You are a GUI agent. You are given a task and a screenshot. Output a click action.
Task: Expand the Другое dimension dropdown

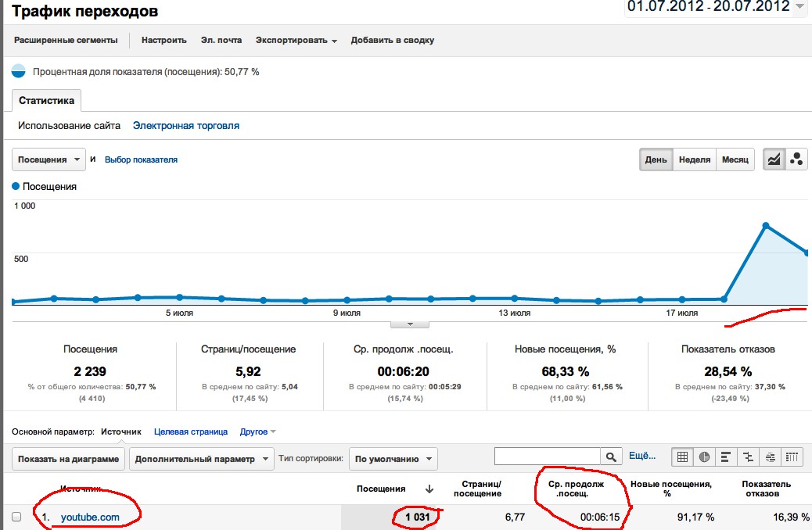(257, 432)
